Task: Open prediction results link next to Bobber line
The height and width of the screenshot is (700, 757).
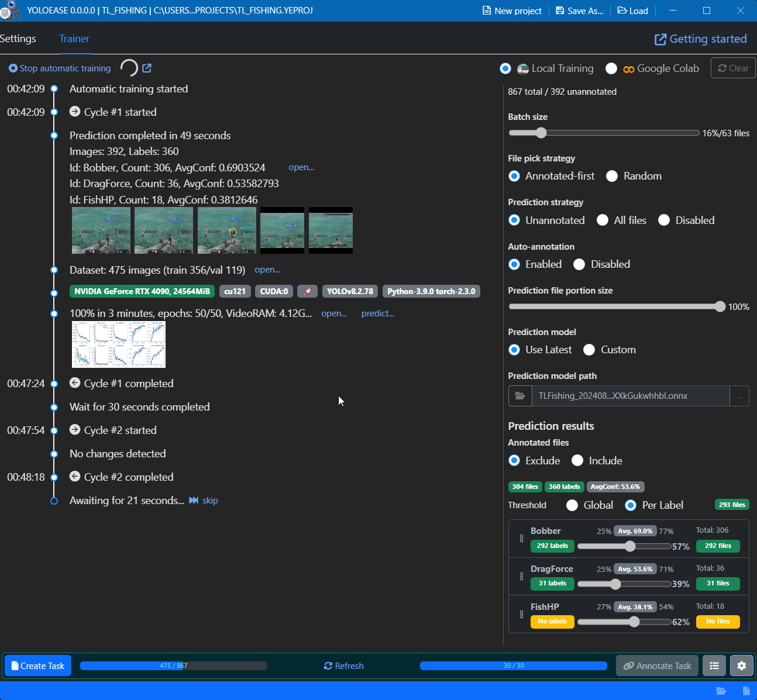Action: (x=301, y=167)
